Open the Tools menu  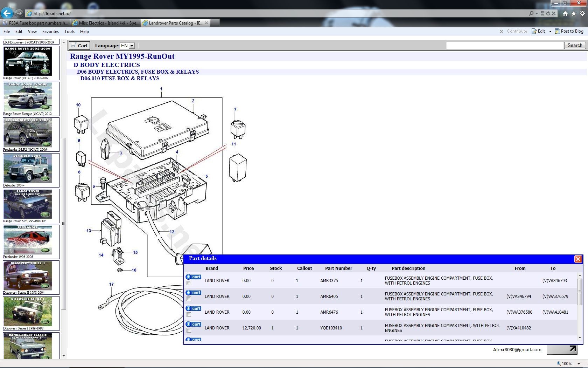(69, 31)
